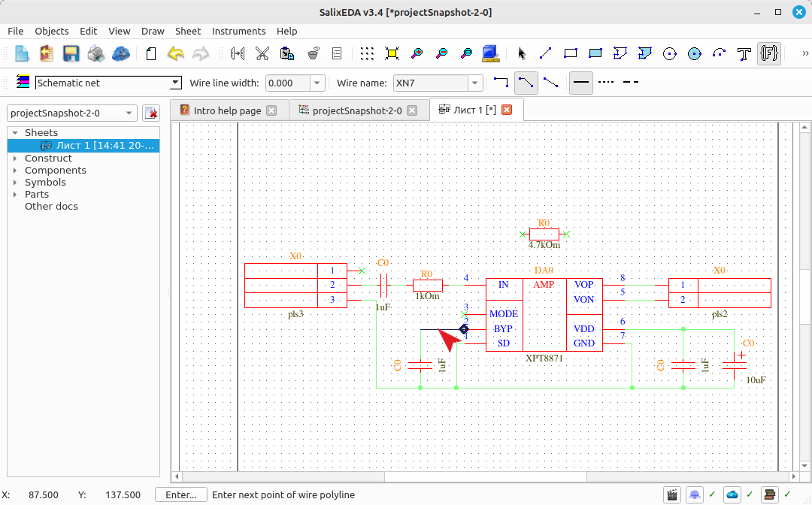Image resolution: width=812 pixels, height=505 pixels.
Task: Close the Лист 1 tab
Action: click(x=507, y=110)
